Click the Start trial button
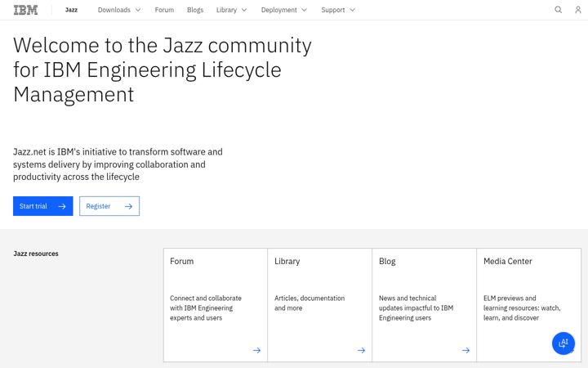 point(43,206)
